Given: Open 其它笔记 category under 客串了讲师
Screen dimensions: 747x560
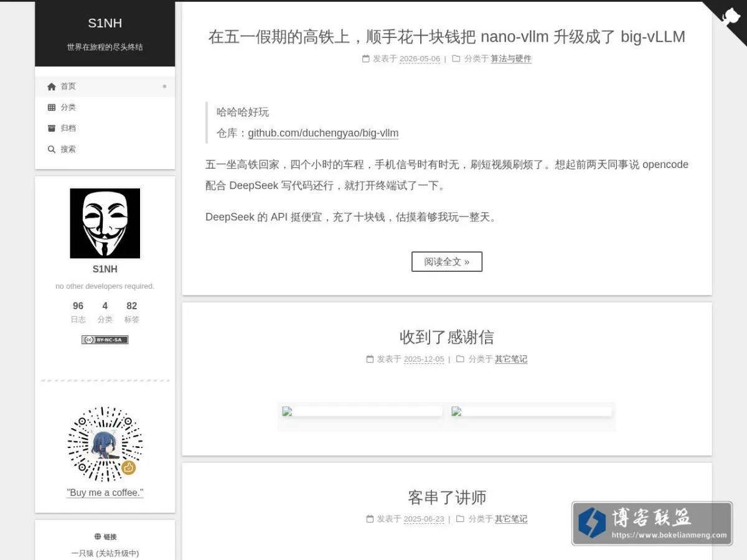Looking at the screenshot, I should (511, 519).
